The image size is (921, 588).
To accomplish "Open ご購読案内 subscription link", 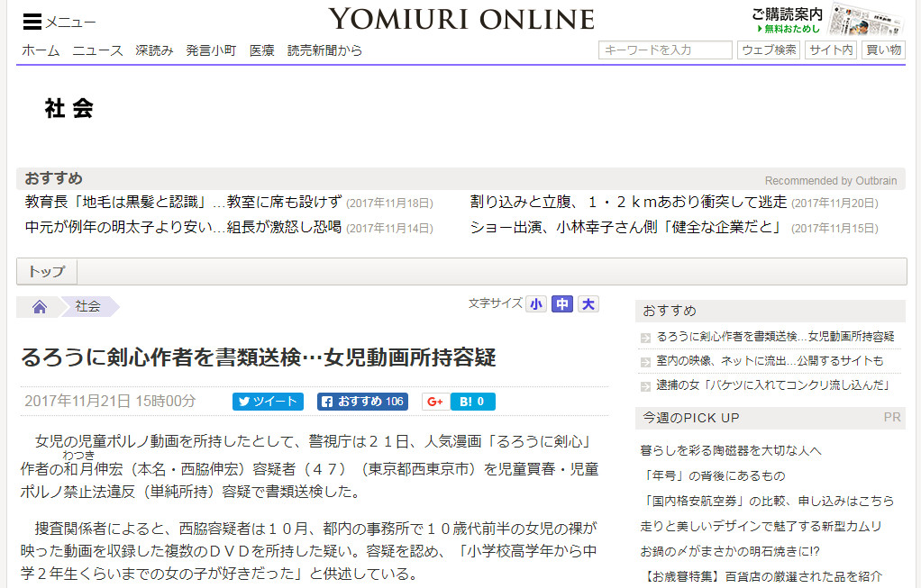I will (787, 14).
